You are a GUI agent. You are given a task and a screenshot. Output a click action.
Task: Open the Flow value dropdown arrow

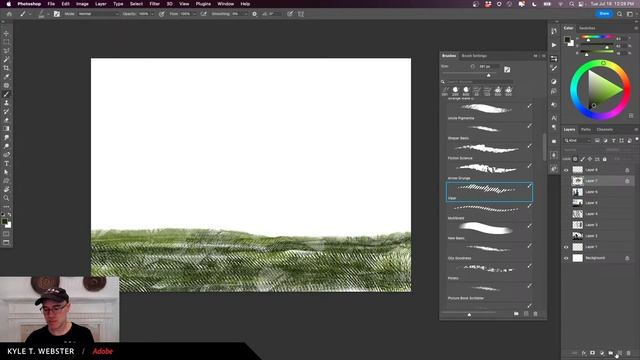[194, 14]
